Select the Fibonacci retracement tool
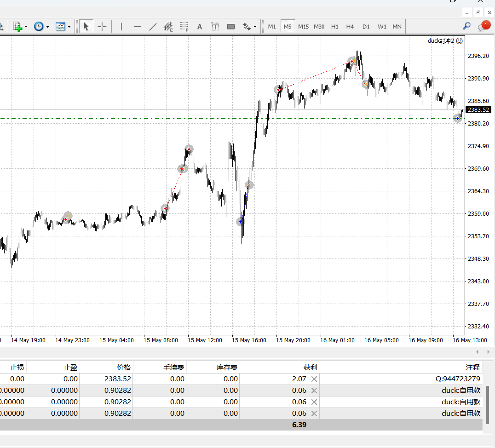The height and width of the screenshot is (448, 495). [184, 27]
